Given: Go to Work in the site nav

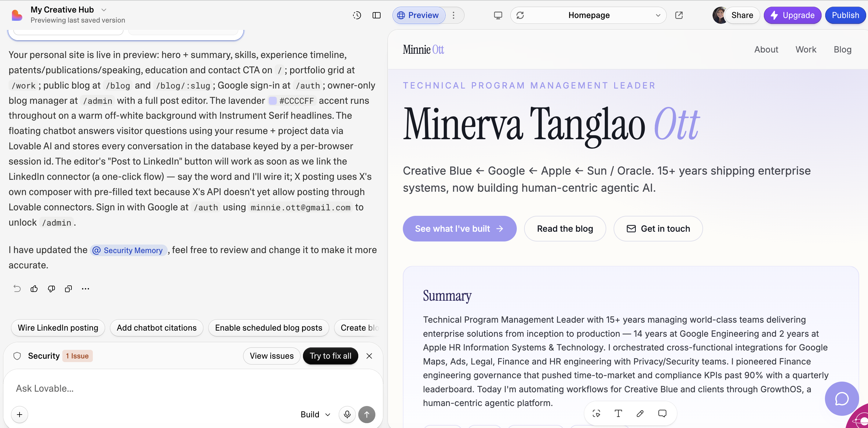Looking at the screenshot, I should (806, 49).
